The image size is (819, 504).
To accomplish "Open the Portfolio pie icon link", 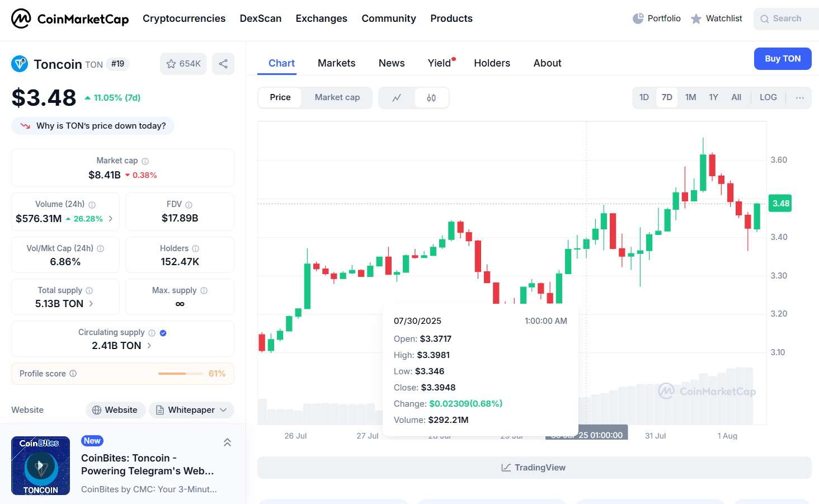I will pyautogui.click(x=638, y=18).
